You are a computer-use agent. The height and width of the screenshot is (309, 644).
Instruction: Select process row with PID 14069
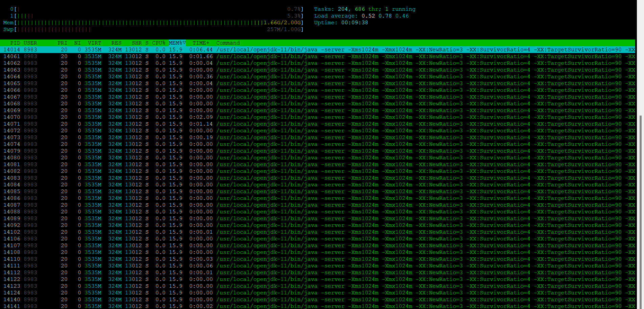click(x=318, y=110)
